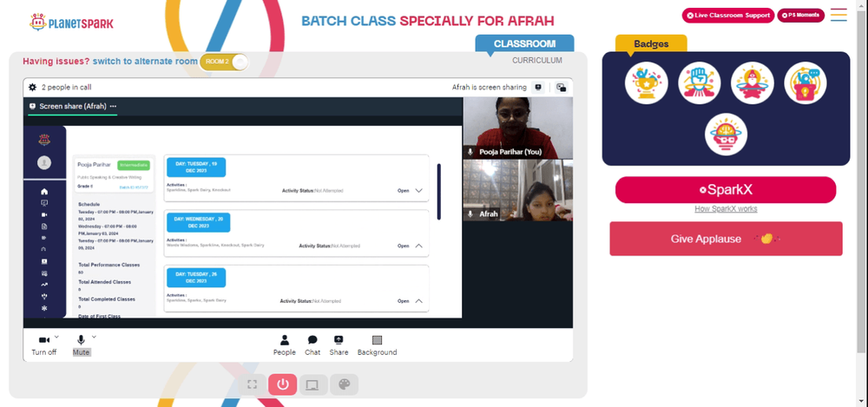Click the shared screen vertical scrollbar
Viewport: 868px width, 407px height.
click(439, 192)
